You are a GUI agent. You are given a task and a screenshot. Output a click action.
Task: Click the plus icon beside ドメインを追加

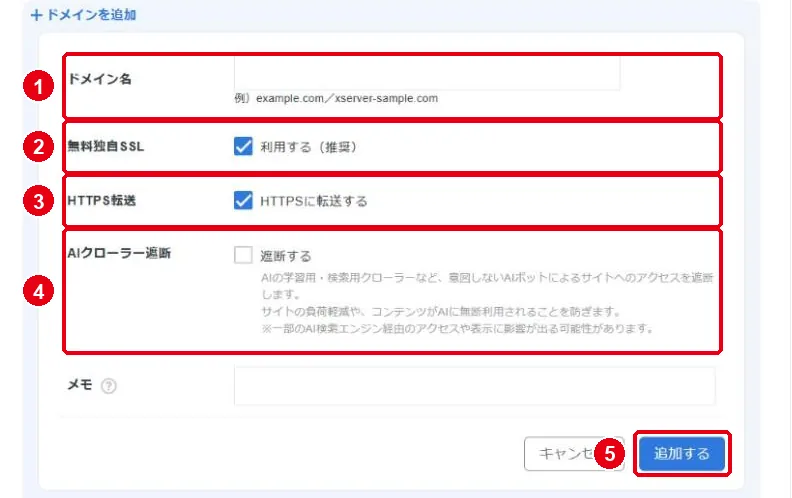36,15
